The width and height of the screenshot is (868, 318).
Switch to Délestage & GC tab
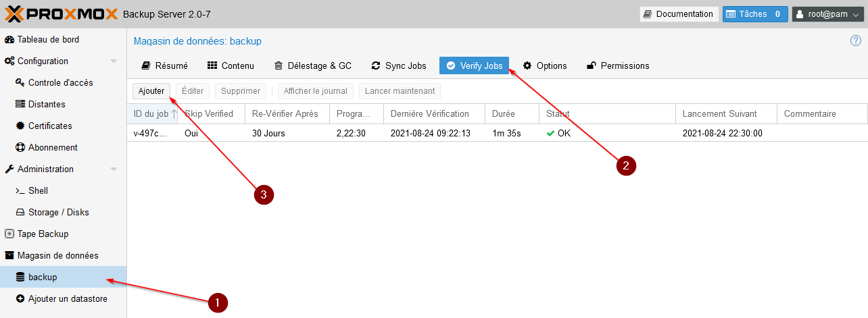(x=312, y=66)
